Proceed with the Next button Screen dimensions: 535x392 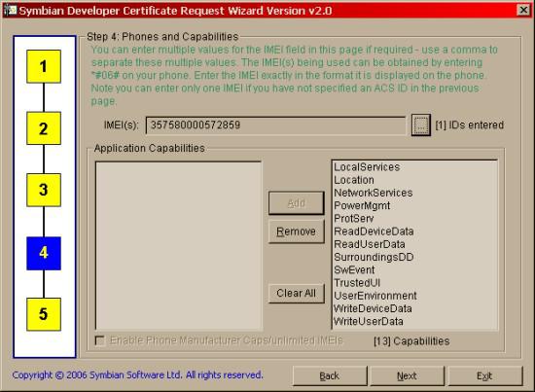(x=407, y=376)
